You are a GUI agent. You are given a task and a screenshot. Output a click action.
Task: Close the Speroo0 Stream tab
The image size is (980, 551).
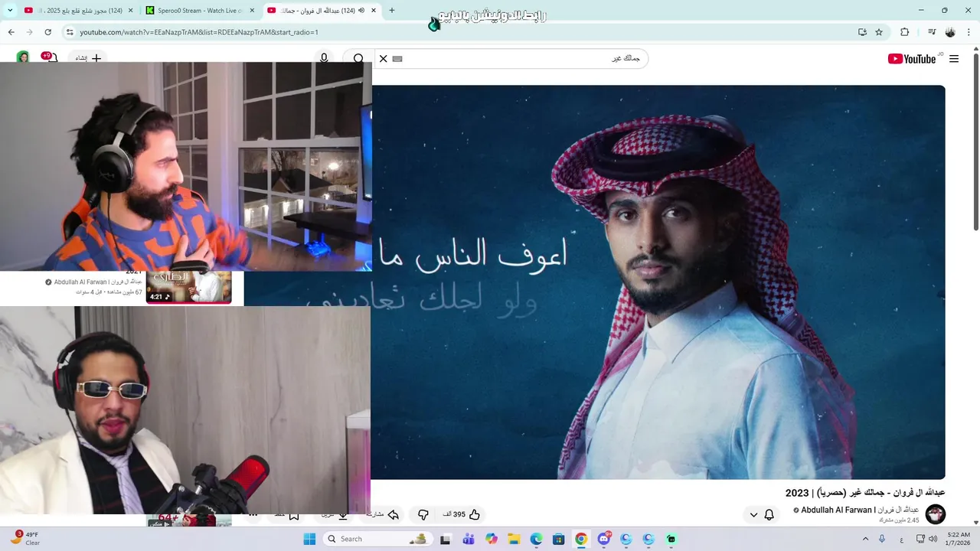tap(252, 11)
